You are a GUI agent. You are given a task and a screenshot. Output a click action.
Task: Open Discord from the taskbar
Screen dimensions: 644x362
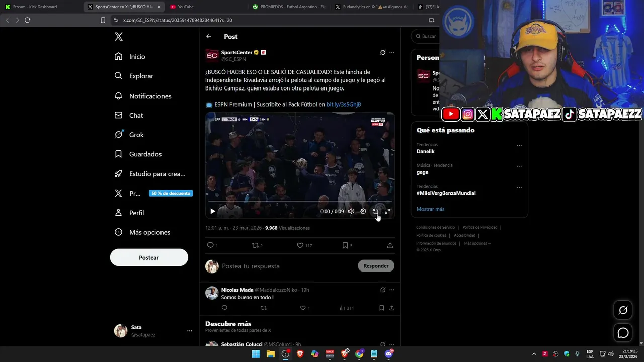(x=388, y=354)
